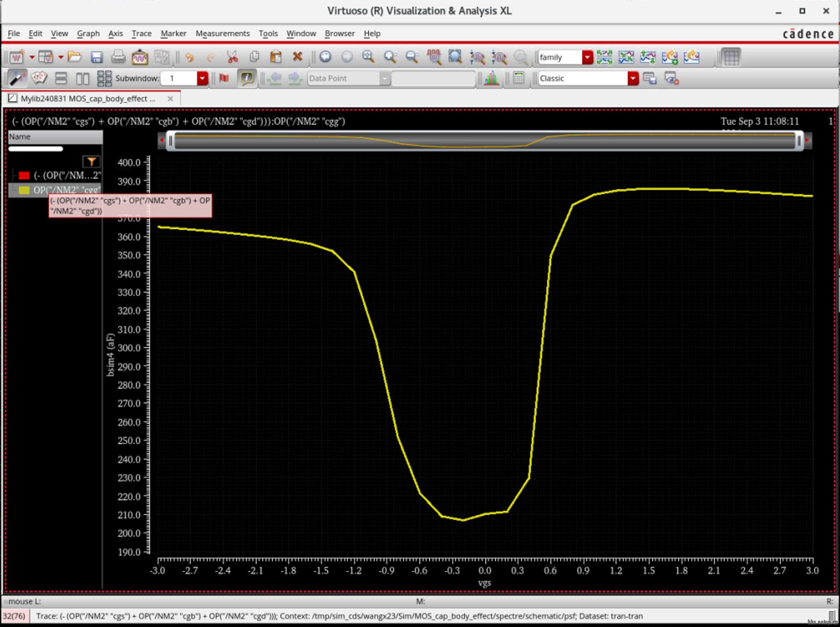Viewport: 840px width, 627px height.
Task: Click the new subwindow icon
Action: [46, 57]
